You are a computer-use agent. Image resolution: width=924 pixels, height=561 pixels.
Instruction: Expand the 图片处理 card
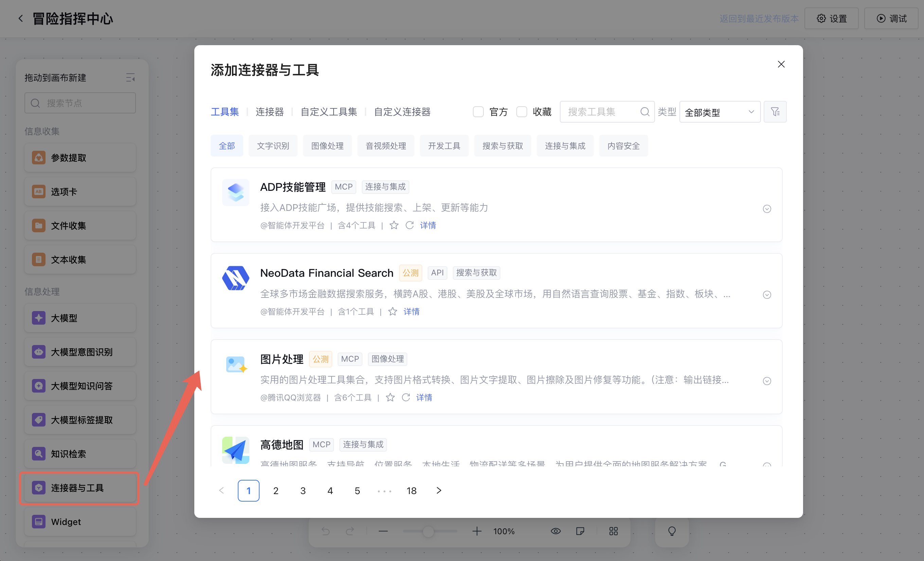[767, 381]
